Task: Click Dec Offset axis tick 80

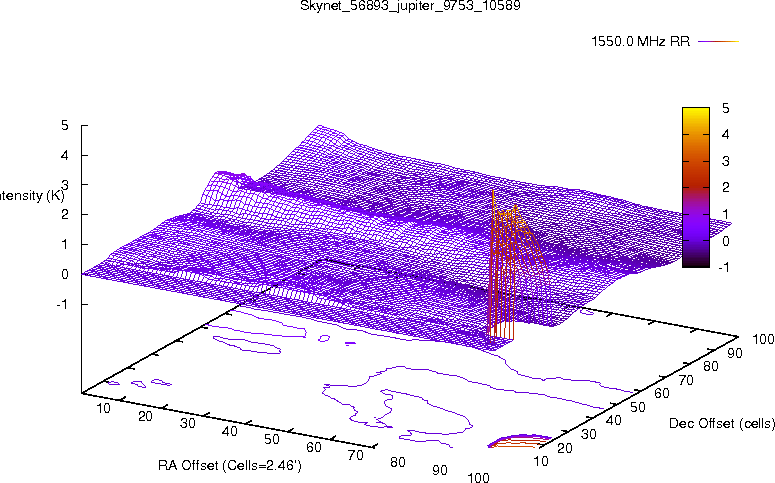Action: point(710,366)
